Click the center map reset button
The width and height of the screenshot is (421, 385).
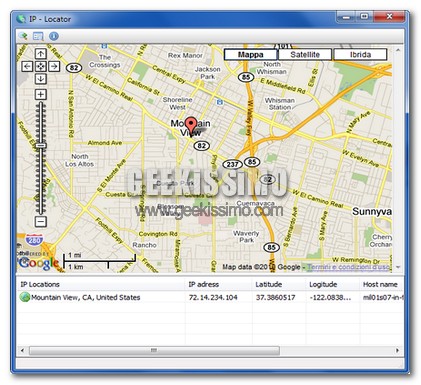tap(41, 66)
